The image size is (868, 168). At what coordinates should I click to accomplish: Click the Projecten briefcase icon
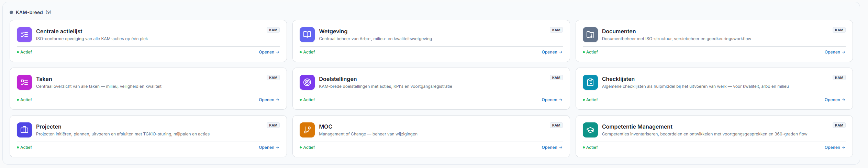(x=24, y=130)
